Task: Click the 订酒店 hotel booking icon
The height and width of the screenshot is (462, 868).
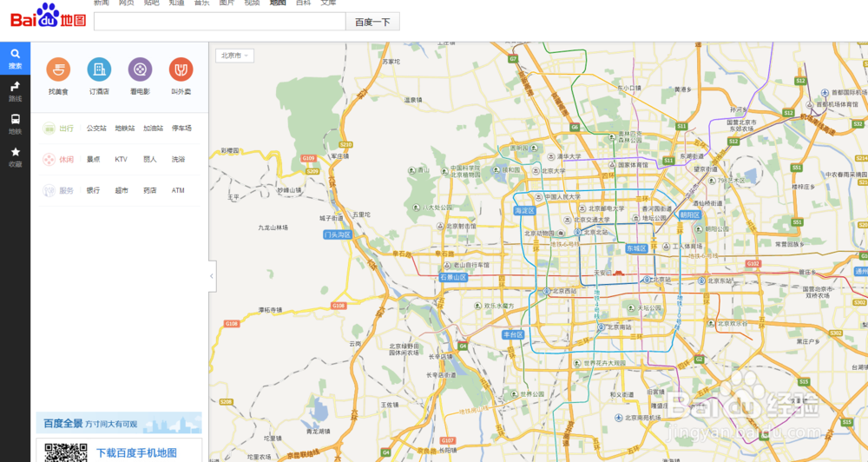Action: point(99,69)
